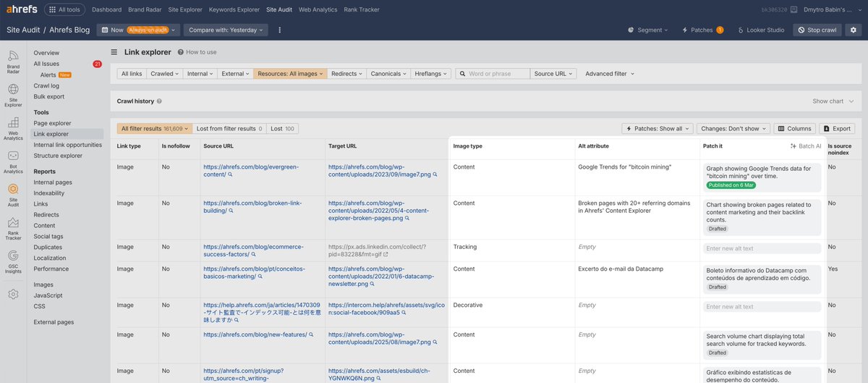Open Web Analytics in the left sidebar
868x383 pixels.
click(x=13, y=128)
